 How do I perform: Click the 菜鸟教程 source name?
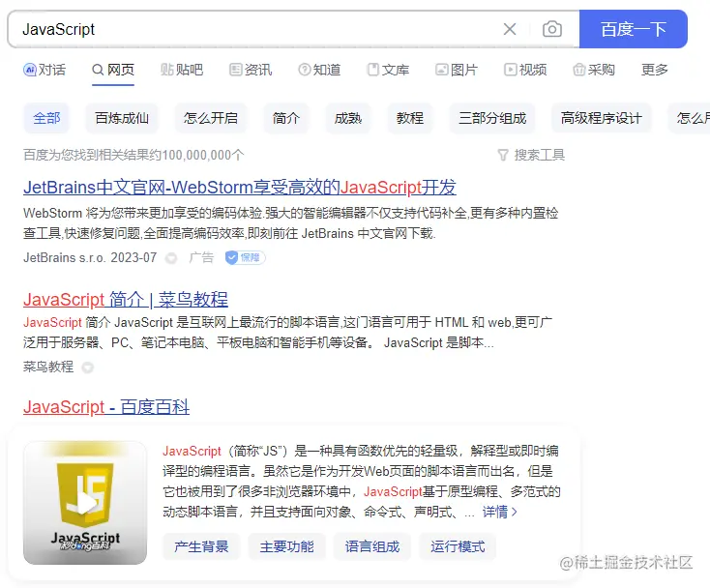tap(48, 367)
